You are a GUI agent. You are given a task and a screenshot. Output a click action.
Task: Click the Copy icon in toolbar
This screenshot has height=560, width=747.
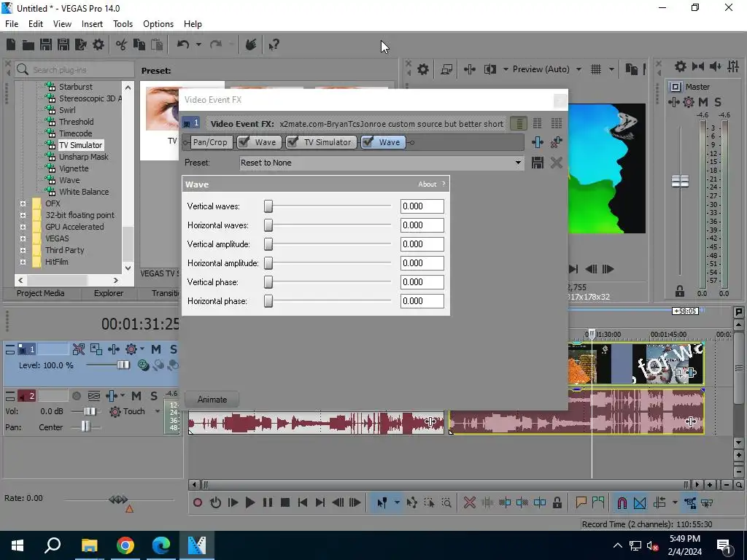[x=139, y=44]
